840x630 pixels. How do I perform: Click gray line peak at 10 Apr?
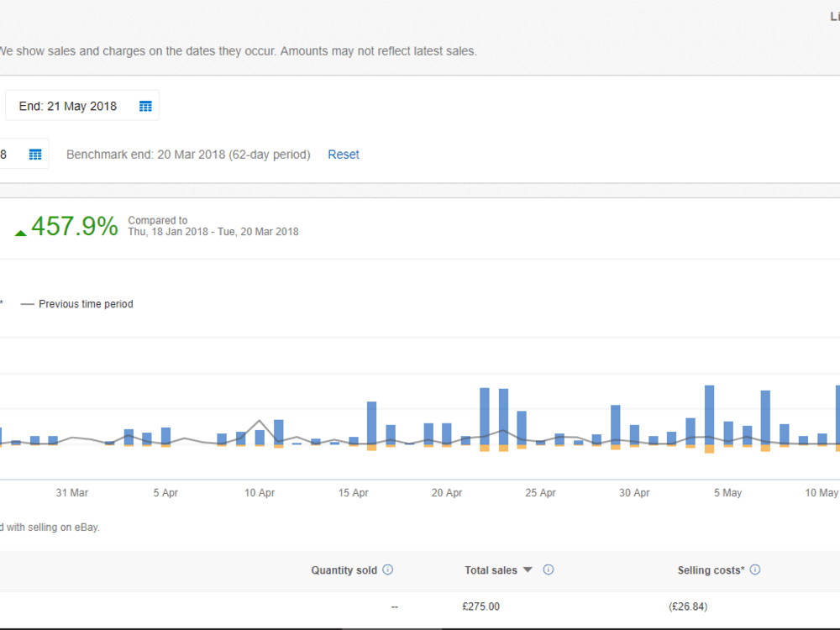tap(260, 421)
